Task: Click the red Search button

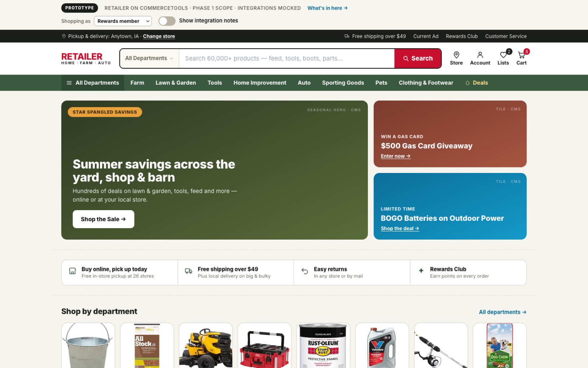Action: click(x=418, y=58)
